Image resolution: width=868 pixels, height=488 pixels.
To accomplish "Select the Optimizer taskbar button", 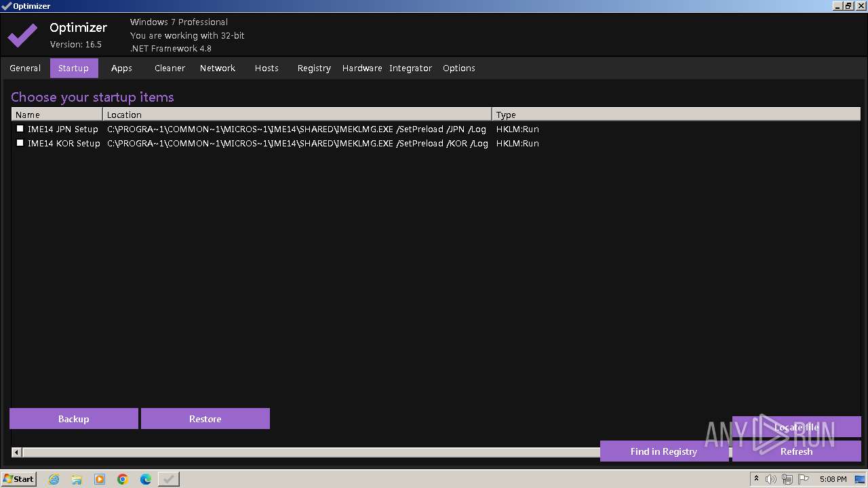I will point(169,479).
